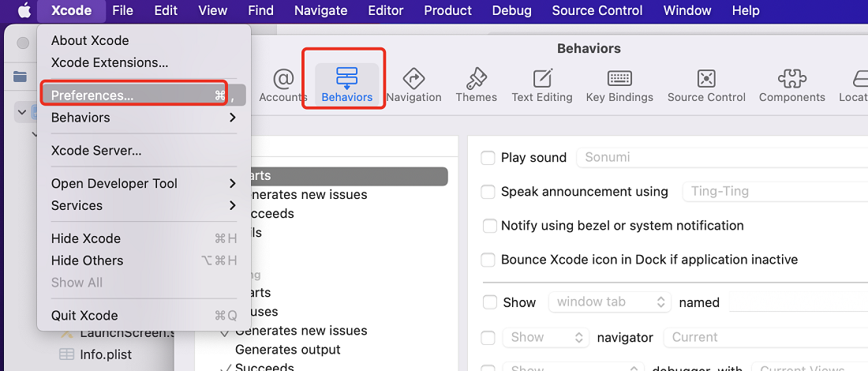This screenshot has height=371, width=868.
Task: Open the Help menu
Action: [746, 10]
